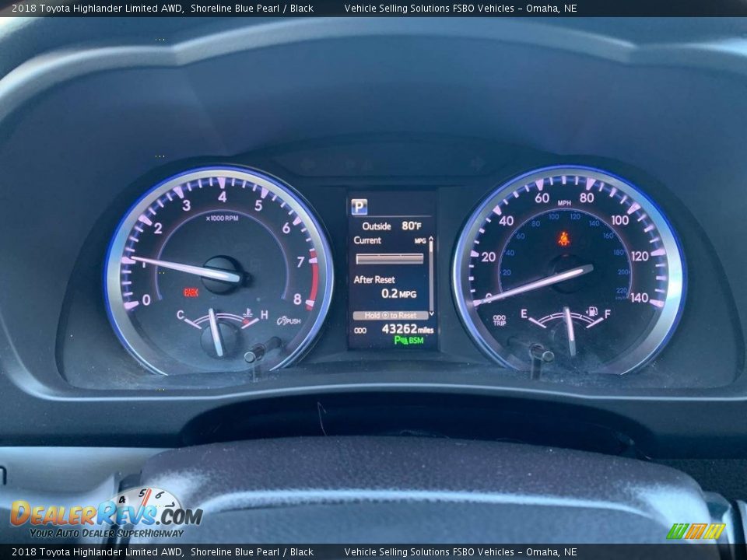Viewport: 747px width, 560px height.
Task: Click the red PARK brake indicator
Action: 191,292
